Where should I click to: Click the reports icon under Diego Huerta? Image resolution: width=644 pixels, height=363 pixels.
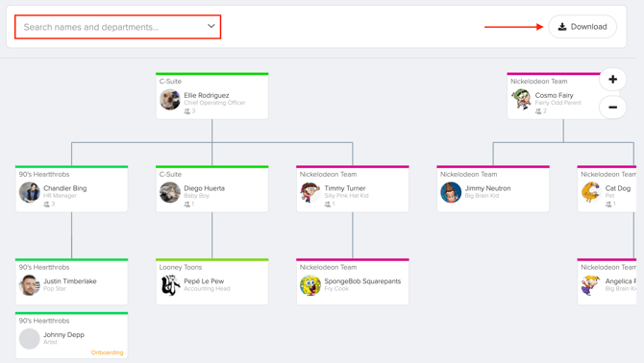186,204
